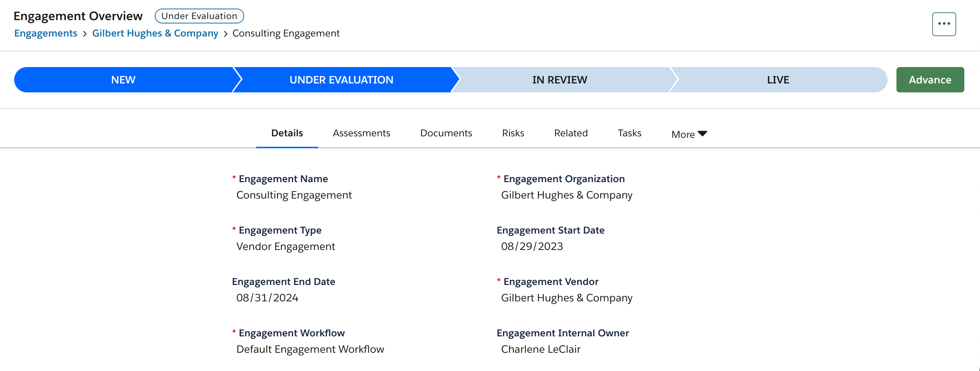Click the Engagement Name field value

[x=294, y=195]
